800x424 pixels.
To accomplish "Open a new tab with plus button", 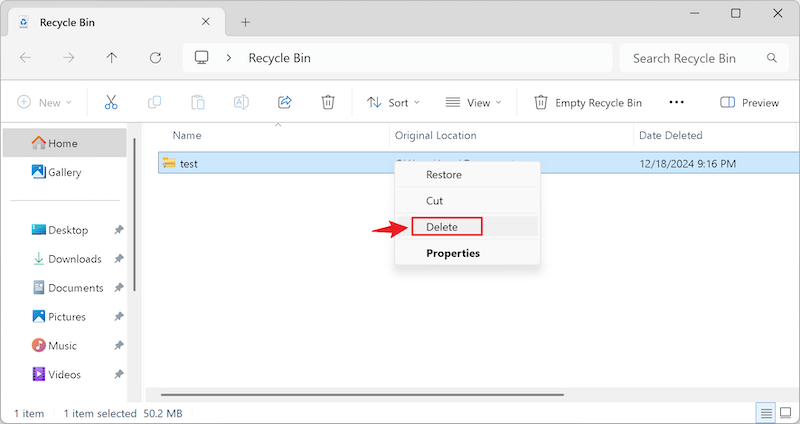I will (245, 22).
